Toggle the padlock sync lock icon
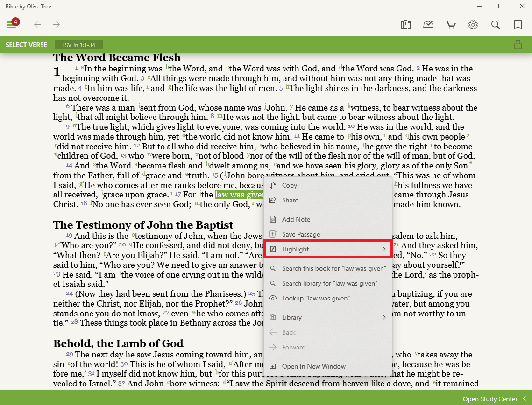 click(x=518, y=45)
